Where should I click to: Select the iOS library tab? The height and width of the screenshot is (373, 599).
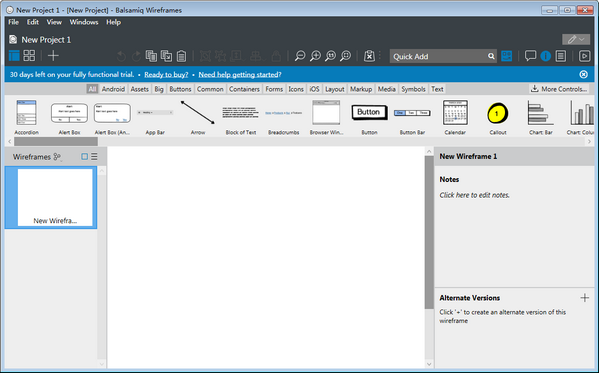tap(314, 89)
